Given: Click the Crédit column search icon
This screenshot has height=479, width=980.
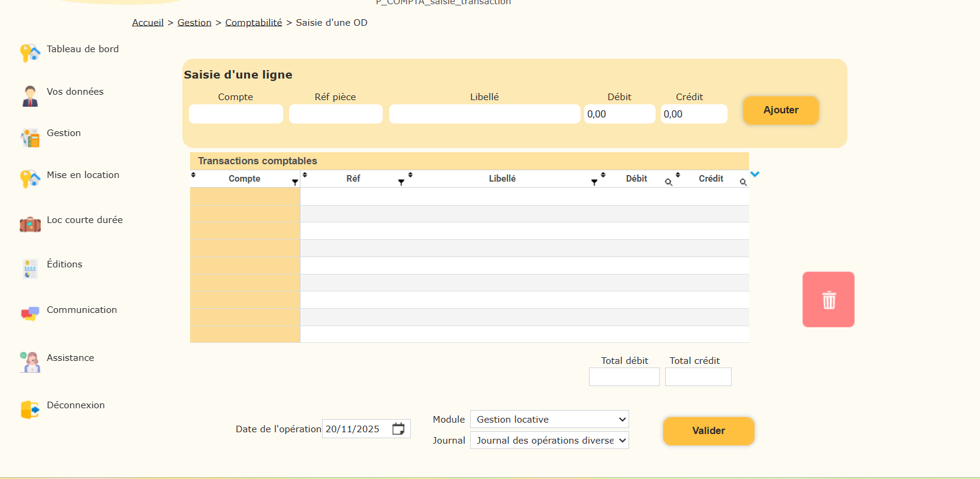Looking at the screenshot, I should (x=743, y=182).
